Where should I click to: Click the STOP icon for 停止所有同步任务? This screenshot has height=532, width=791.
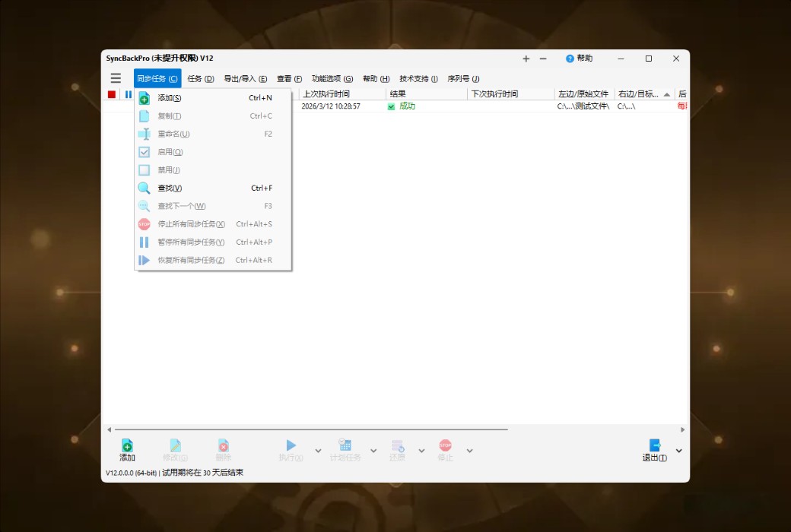(x=145, y=223)
